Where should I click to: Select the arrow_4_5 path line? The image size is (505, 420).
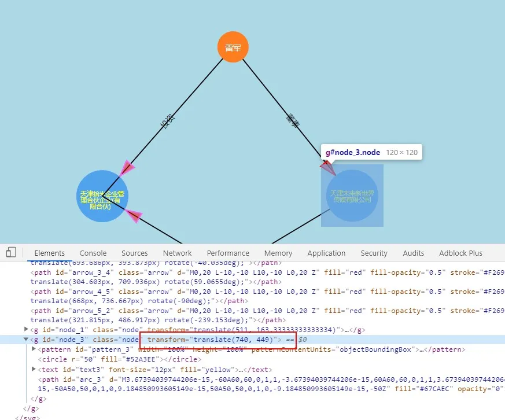[x=267, y=296]
